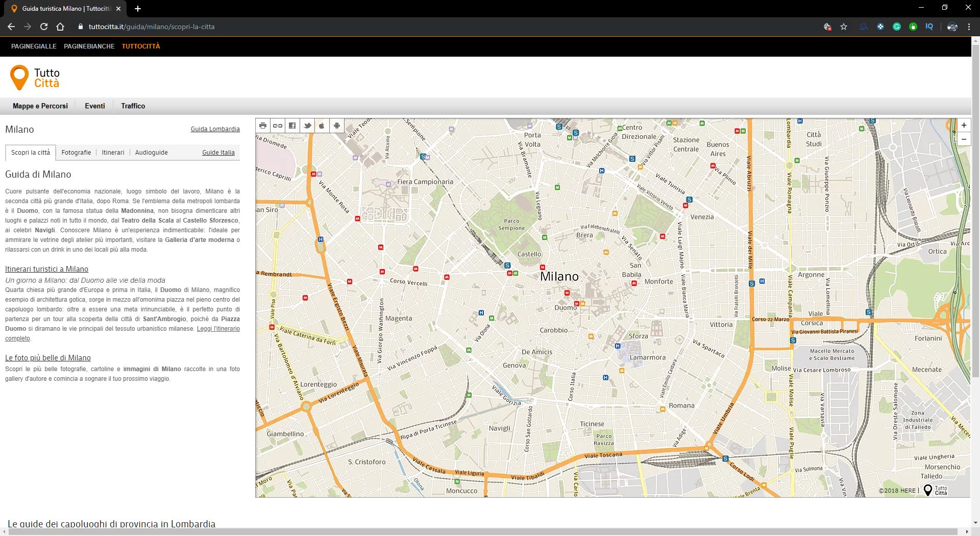Click the Tutto Città logo
The height and width of the screenshot is (536, 980).
pos(35,78)
